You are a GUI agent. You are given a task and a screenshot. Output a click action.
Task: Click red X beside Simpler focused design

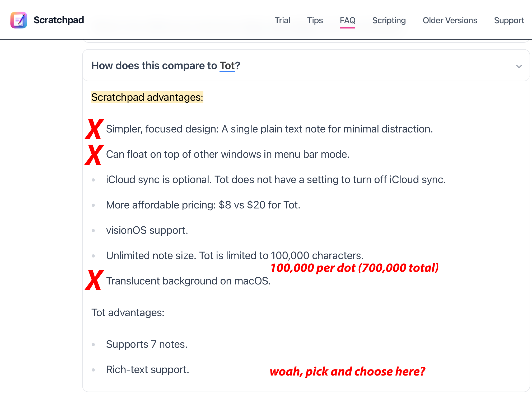click(x=94, y=129)
